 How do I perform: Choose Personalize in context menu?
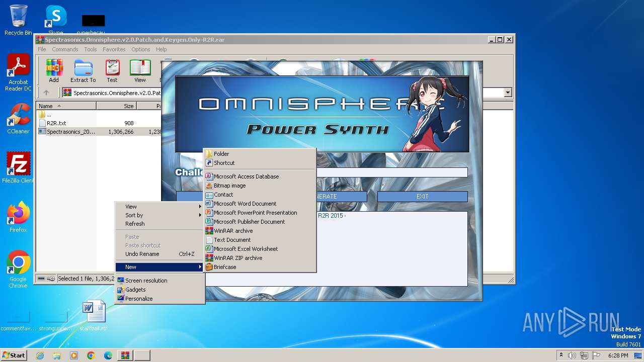point(159,299)
